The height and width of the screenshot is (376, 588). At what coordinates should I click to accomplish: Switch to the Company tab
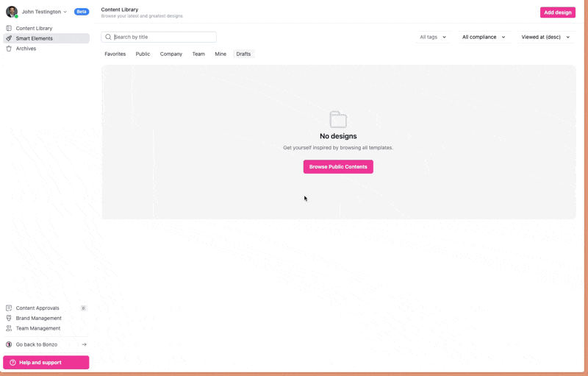tap(171, 54)
